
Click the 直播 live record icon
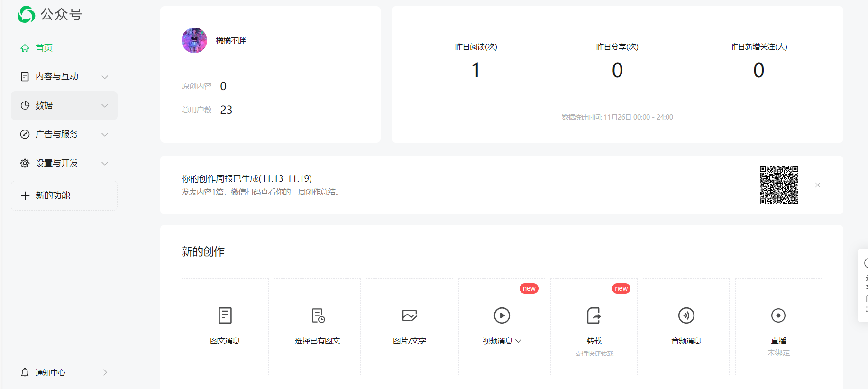(778, 315)
